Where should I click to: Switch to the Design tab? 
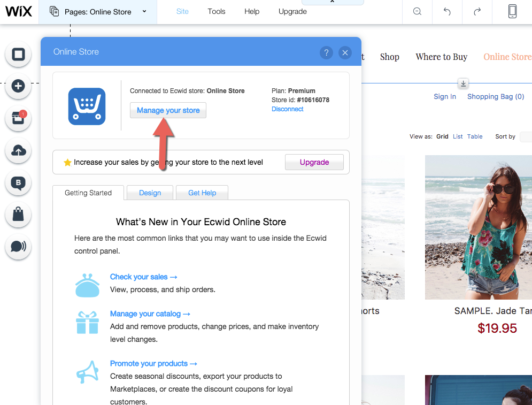pyautogui.click(x=150, y=193)
